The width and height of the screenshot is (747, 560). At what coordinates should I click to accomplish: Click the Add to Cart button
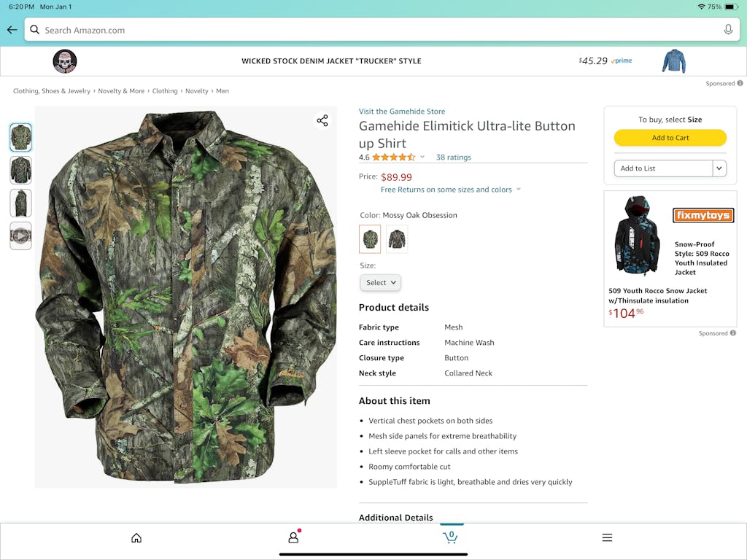click(x=670, y=138)
